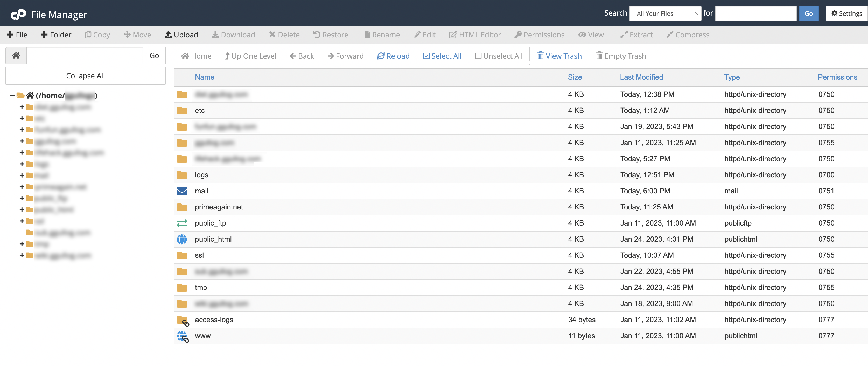Click the home icon beside the path field

point(16,56)
